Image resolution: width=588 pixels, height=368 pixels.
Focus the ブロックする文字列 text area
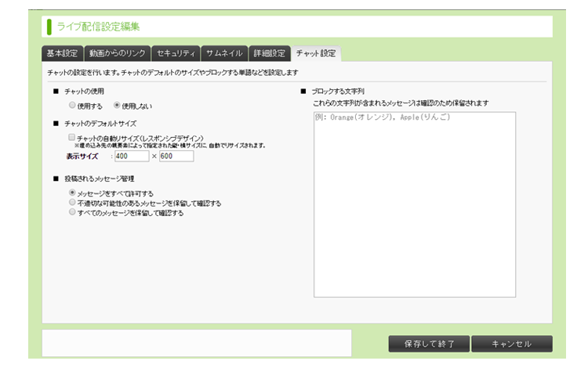415,204
